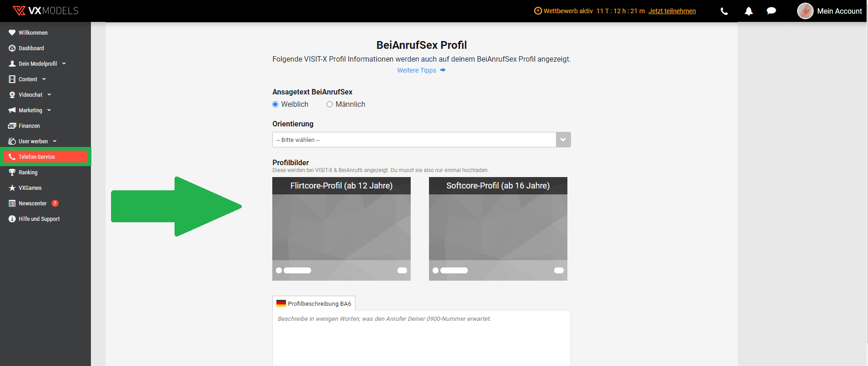868x366 pixels.
Task: Click the Dashboard gauge icon
Action: [x=12, y=48]
